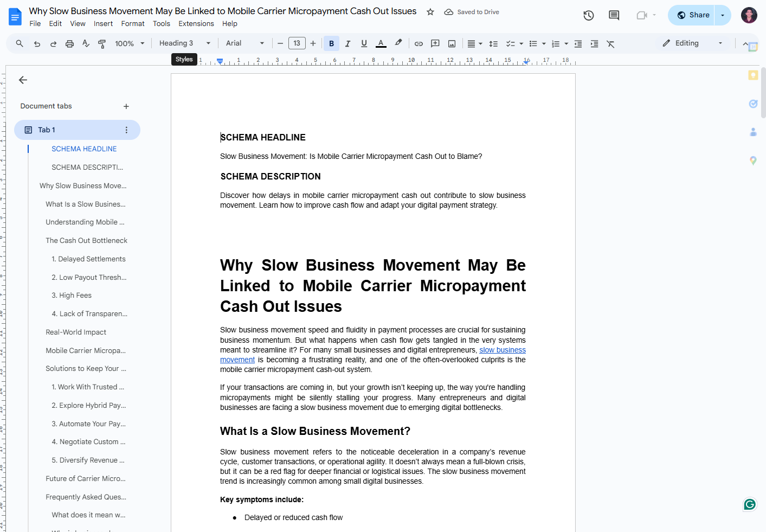
Task: Increase the font size
Action: pos(313,43)
